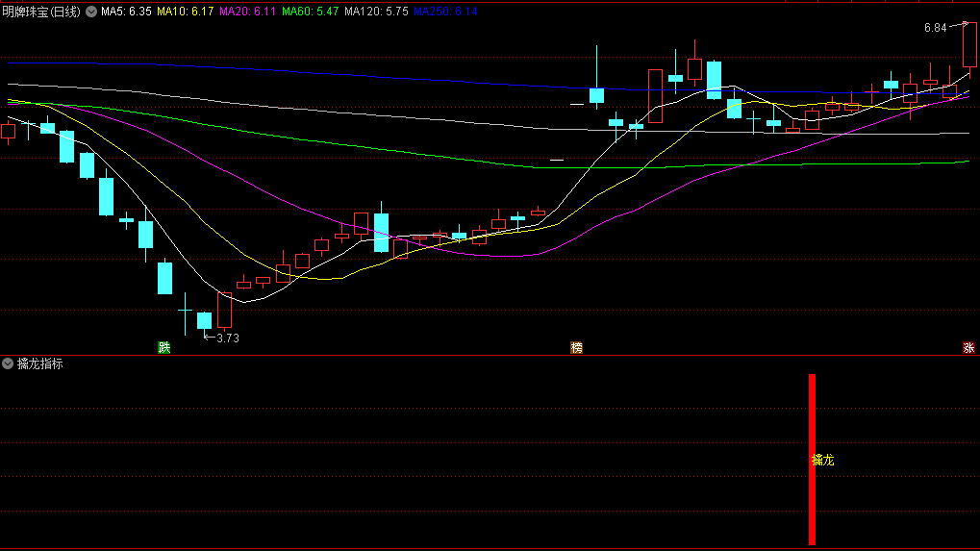Viewport: 980px width, 551px height.
Task: Click the red 涨 marker icon
Action: coord(968,347)
